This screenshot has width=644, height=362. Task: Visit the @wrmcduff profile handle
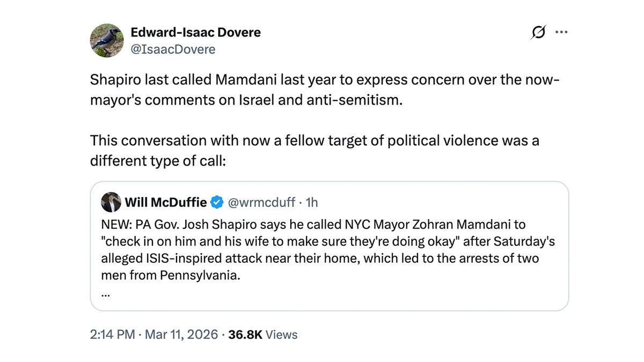263,202
